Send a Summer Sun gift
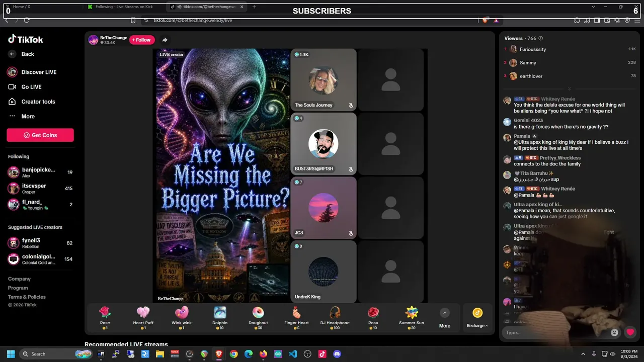 [x=412, y=318]
